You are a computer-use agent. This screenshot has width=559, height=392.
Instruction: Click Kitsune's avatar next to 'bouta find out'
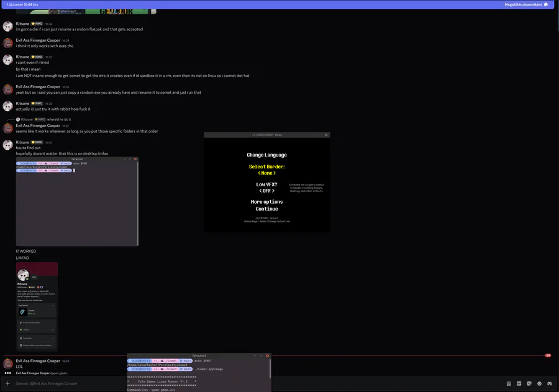click(x=8, y=145)
